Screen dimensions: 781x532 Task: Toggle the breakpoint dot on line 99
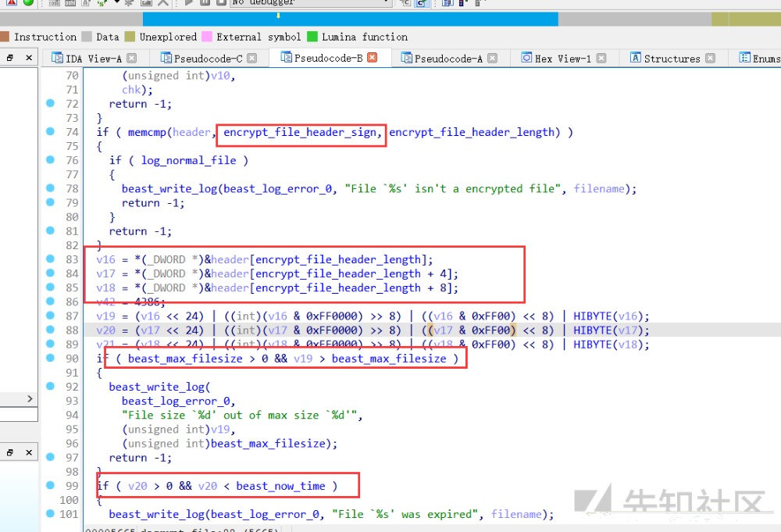(50, 485)
